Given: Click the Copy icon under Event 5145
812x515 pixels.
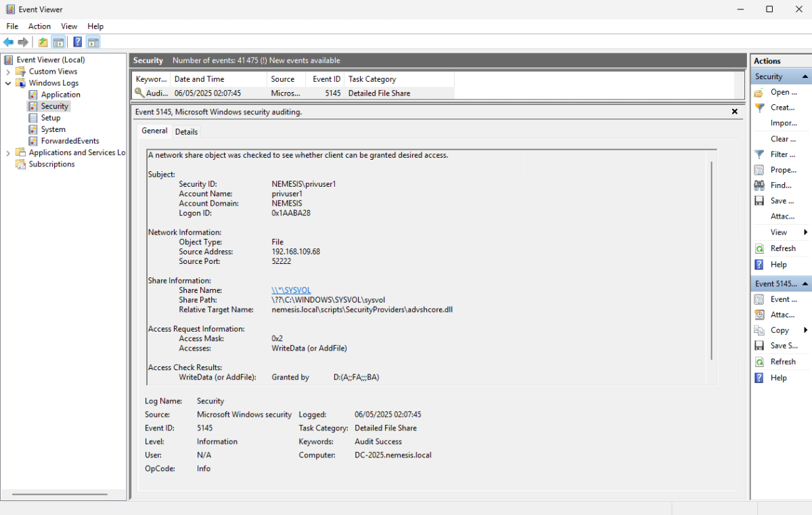Looking at the screenshot, I should coord(761,330).
